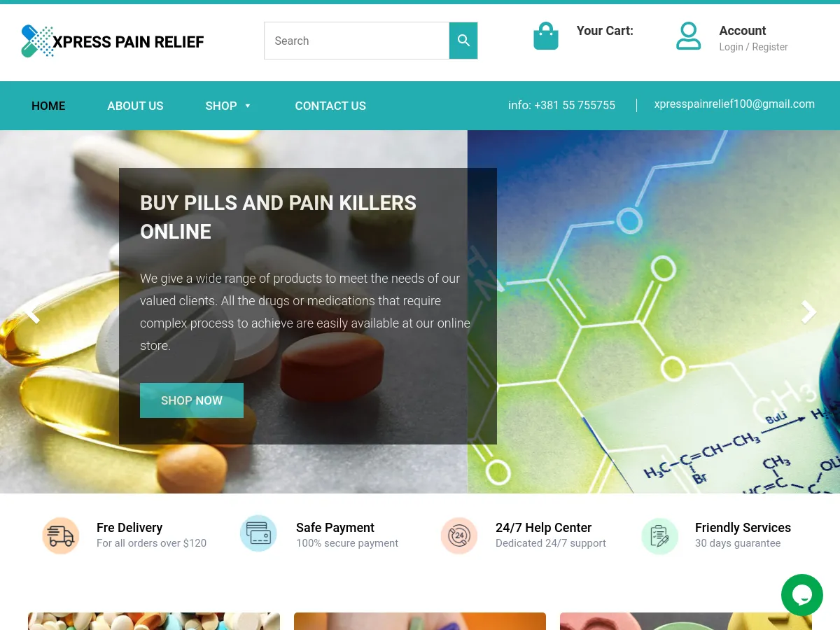
Task: Expand the Shop dropdown arrow
Action: (x=248, y=106)
